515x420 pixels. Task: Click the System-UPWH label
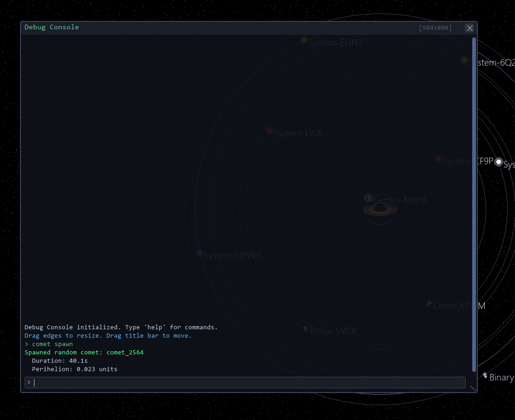click(x=233, y=255)
